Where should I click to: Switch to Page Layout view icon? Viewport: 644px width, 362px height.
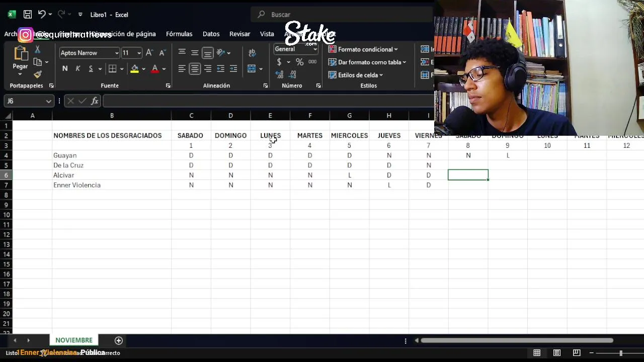coord(557,353)
